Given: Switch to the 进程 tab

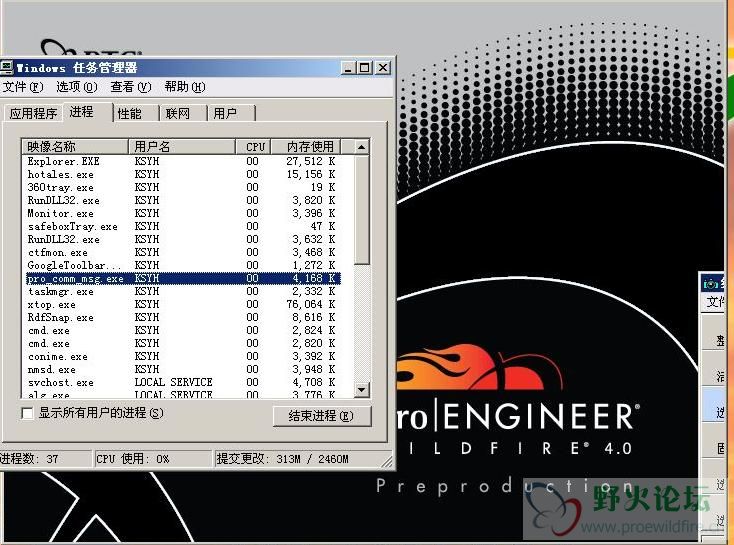Looking at the screenshot, I should tap(87, 112).
